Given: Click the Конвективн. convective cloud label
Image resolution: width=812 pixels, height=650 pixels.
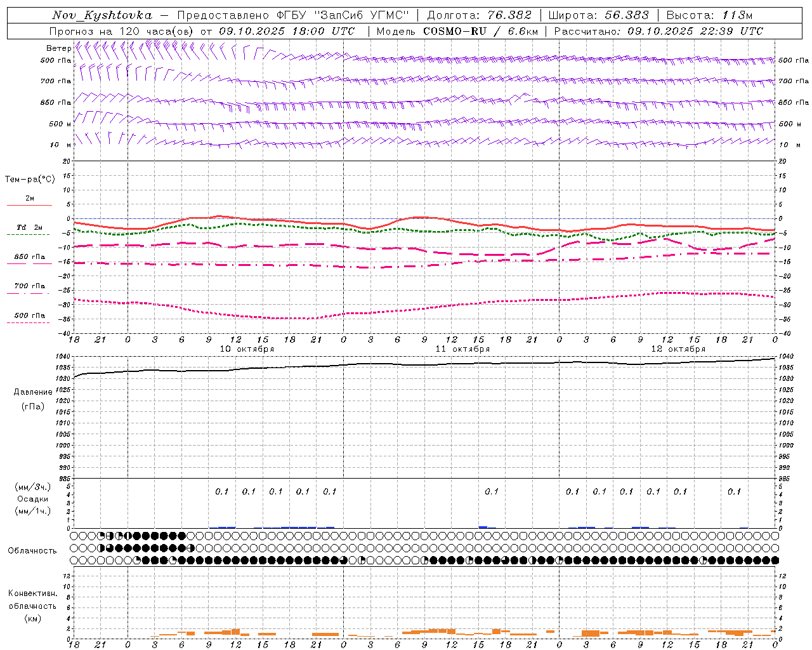Looking at the screenshot, I should (x=32, y=594).
